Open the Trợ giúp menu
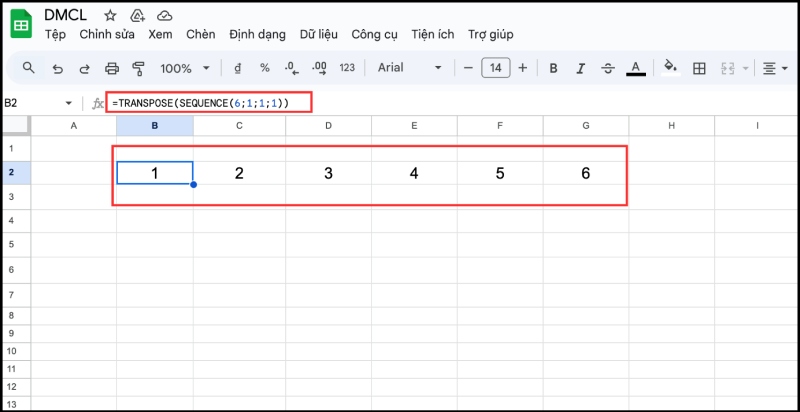Image resolution: width=800 pixels, height=412 pixels. pos(491,35)
